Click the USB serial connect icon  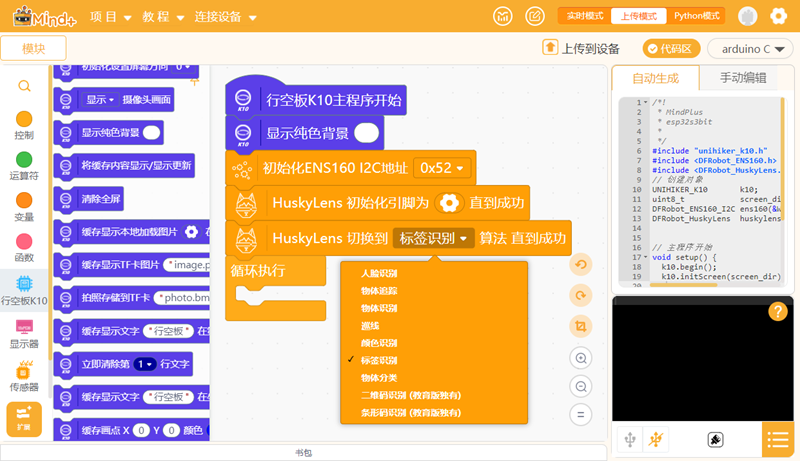pos(630,439)
